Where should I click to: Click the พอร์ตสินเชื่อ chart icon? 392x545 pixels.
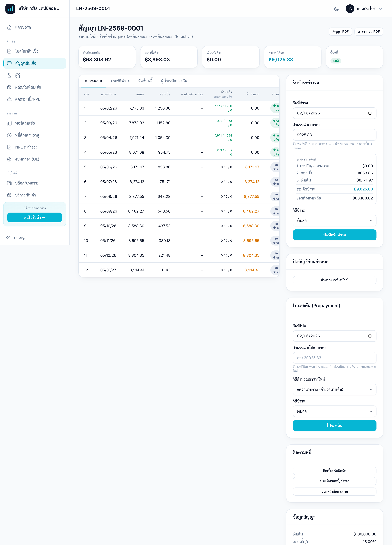click(x=9, y=123)
